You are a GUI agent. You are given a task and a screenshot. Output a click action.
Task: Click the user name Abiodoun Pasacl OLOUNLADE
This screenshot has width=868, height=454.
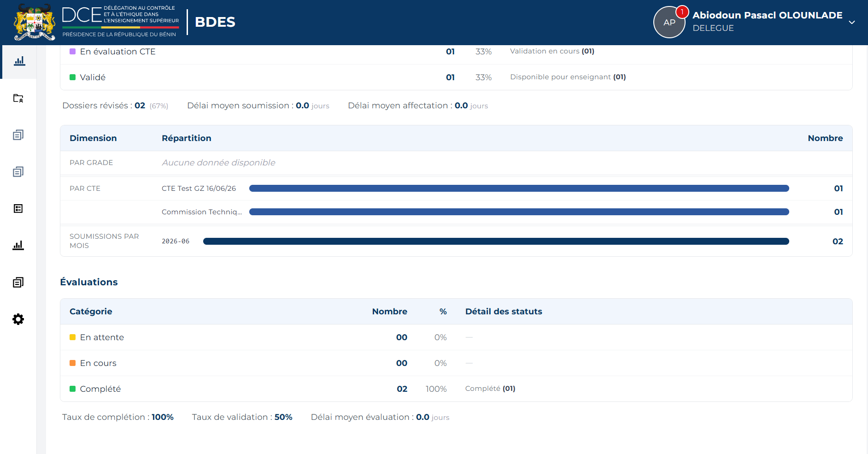pyautogui.click(x=768, y=15)
